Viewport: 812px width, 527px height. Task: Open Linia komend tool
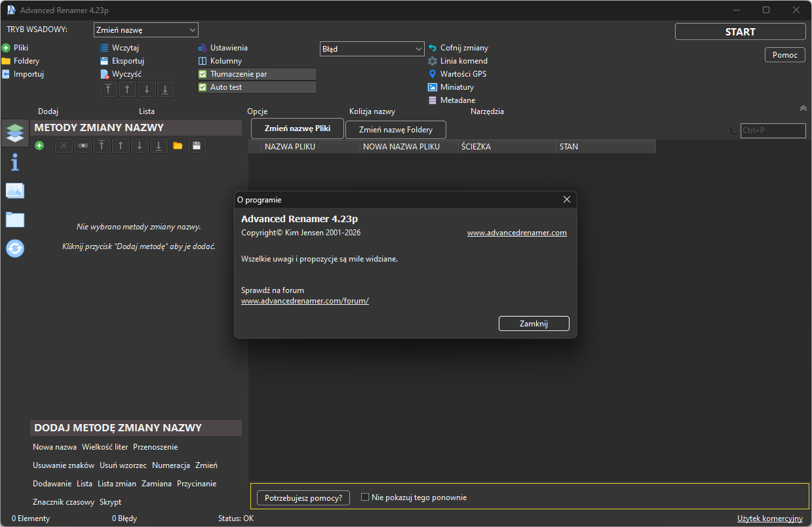pyautogui.click(x=458, y=61)
